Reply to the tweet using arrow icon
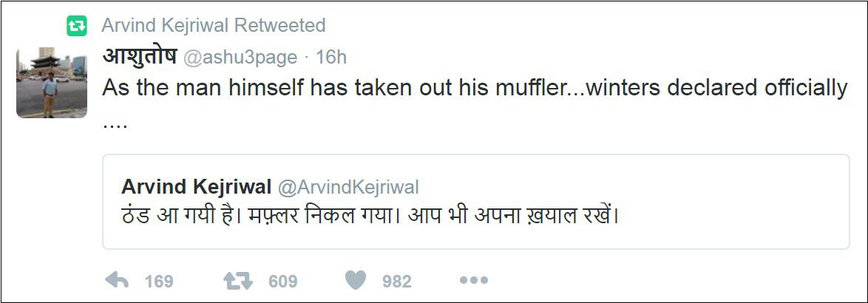The image size is (868, 303). [117, 281]
